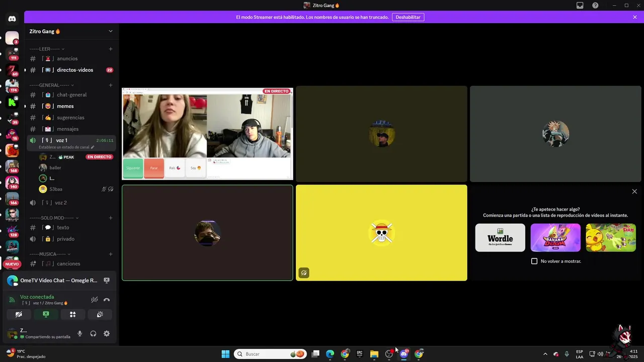Deafen with the headphones icon
This screenshot has width=644, height=362.
[93, 333]
